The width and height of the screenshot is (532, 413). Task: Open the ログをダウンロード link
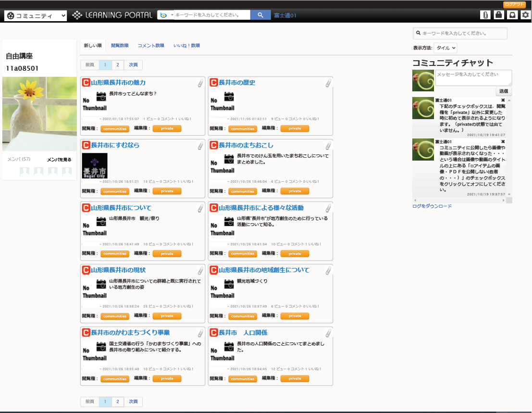[432, 206]
